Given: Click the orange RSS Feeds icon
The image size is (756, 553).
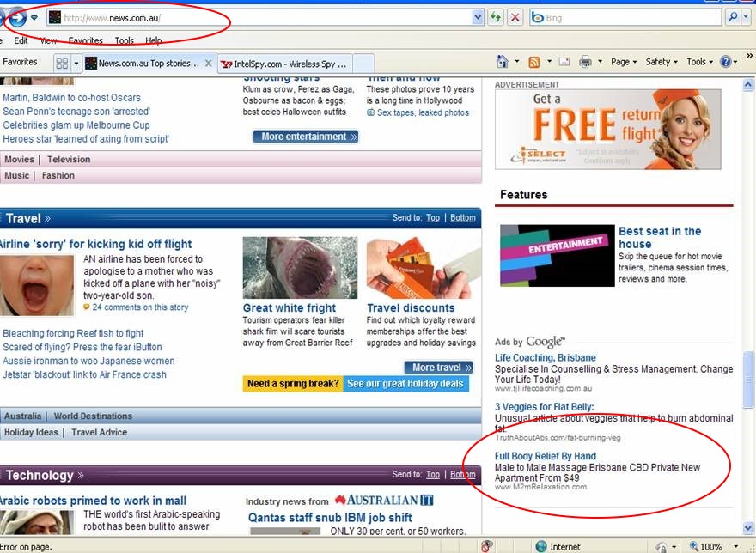Looking at the screenshot, I should [533, 62].
